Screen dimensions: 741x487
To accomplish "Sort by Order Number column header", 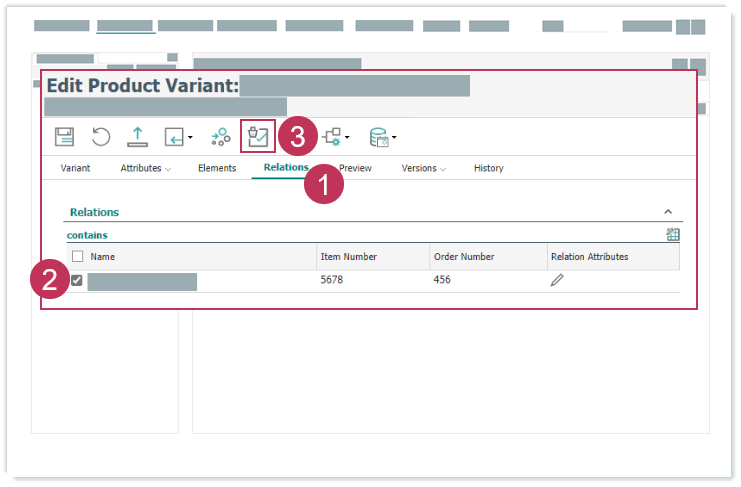I will click(x=463, y=257).
